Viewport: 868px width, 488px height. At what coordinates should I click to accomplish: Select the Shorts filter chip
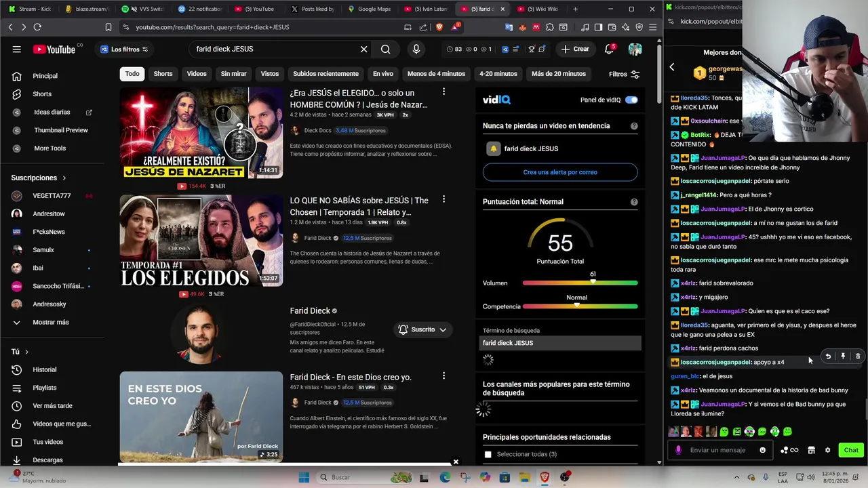(163, 74)
